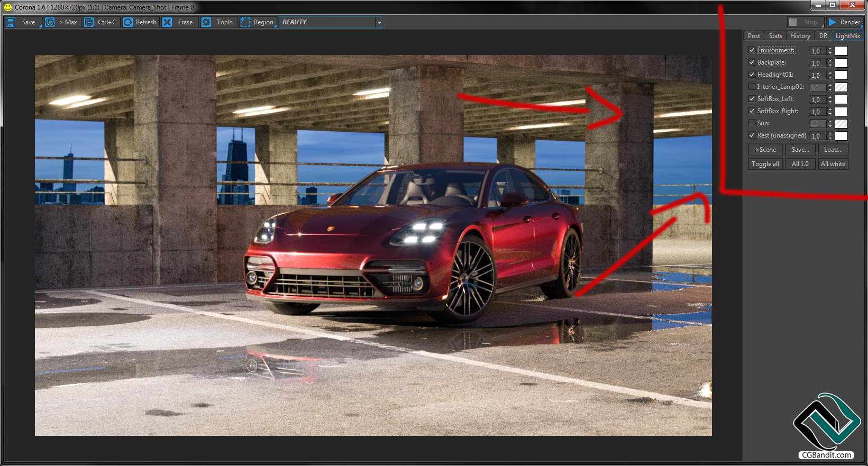Open the History tab
The width and height of the screenshot is (868, 466).
[x=800, y=36]
